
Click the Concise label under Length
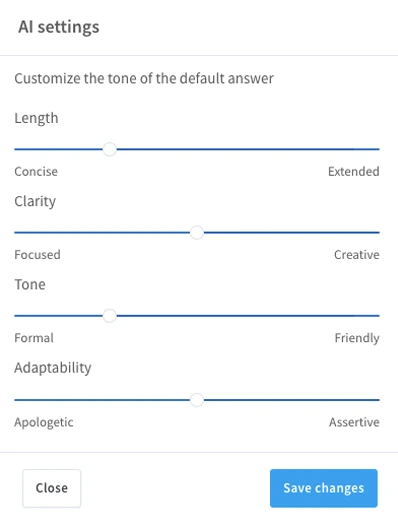pos(36,171)
